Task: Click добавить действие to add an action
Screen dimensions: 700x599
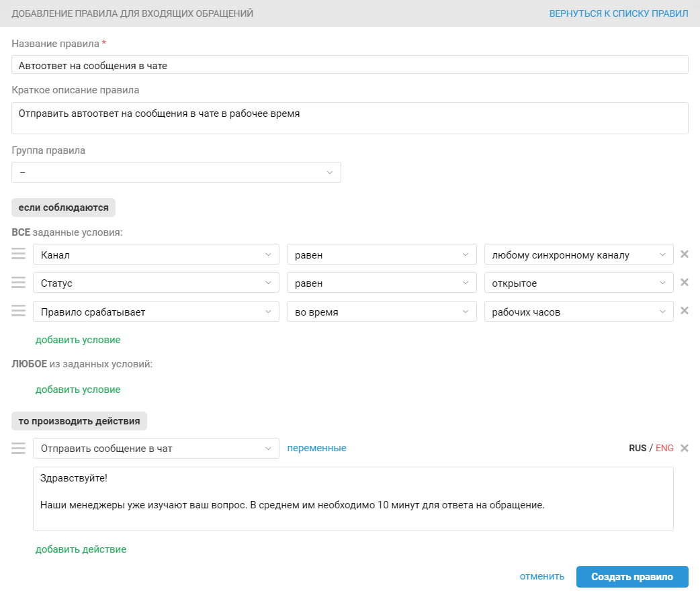Action: tap(81, 549)
